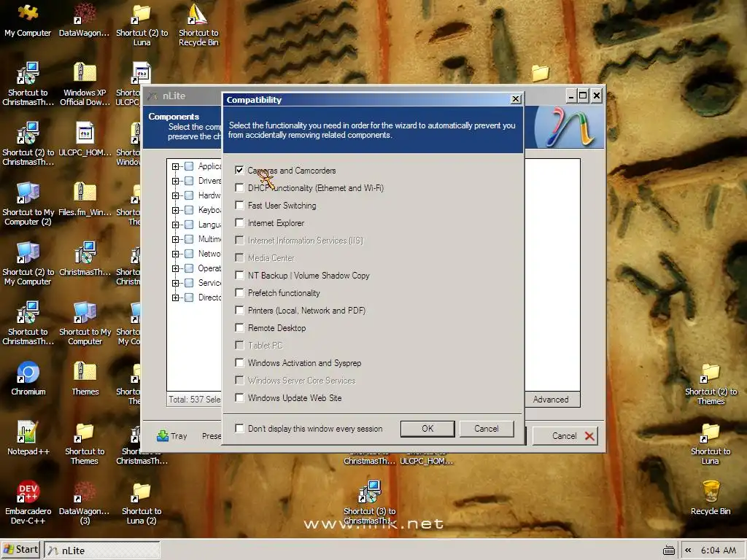Select the Shortcut (2) to Luna folder
This screenshot has width=747, height=560.
point(142,25)
